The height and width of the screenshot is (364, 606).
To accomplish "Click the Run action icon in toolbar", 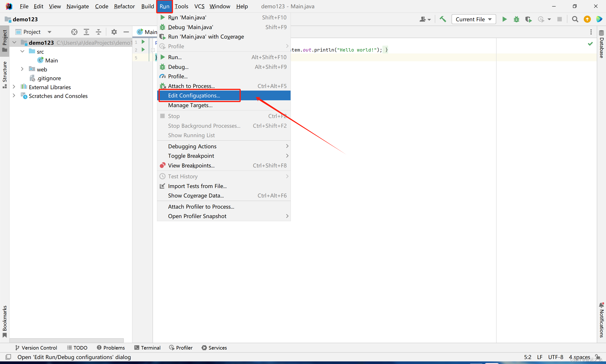I will tap(504, 19).
